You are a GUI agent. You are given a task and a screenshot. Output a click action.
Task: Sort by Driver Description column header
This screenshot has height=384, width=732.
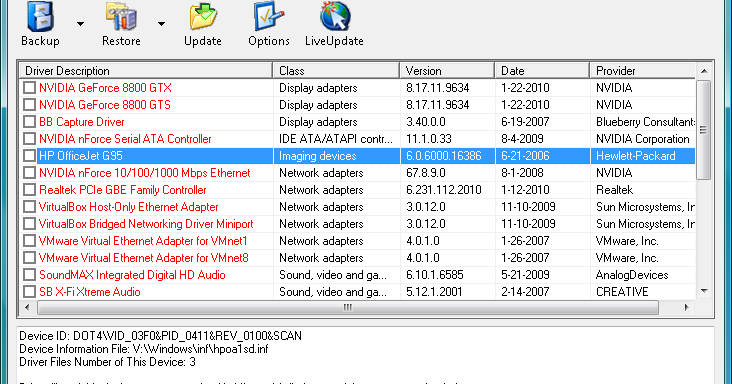[x=146, y=70]
